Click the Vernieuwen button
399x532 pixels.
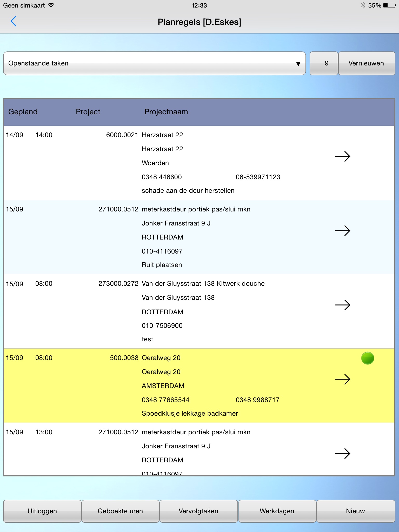[x=367, y=63]
